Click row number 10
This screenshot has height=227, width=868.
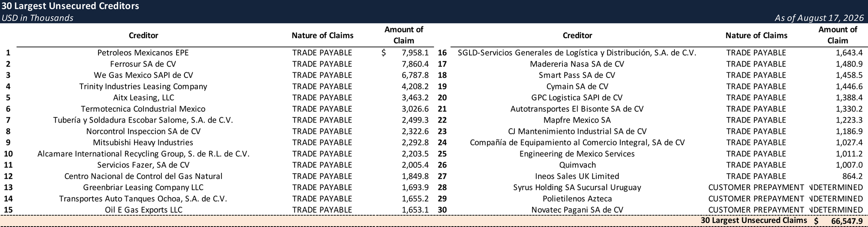[8, 154]
